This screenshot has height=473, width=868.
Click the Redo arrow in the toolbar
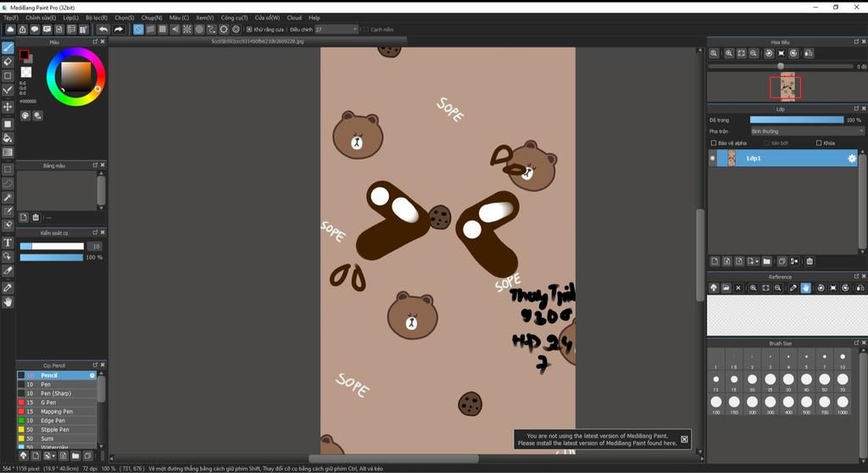tap(118, 30)
